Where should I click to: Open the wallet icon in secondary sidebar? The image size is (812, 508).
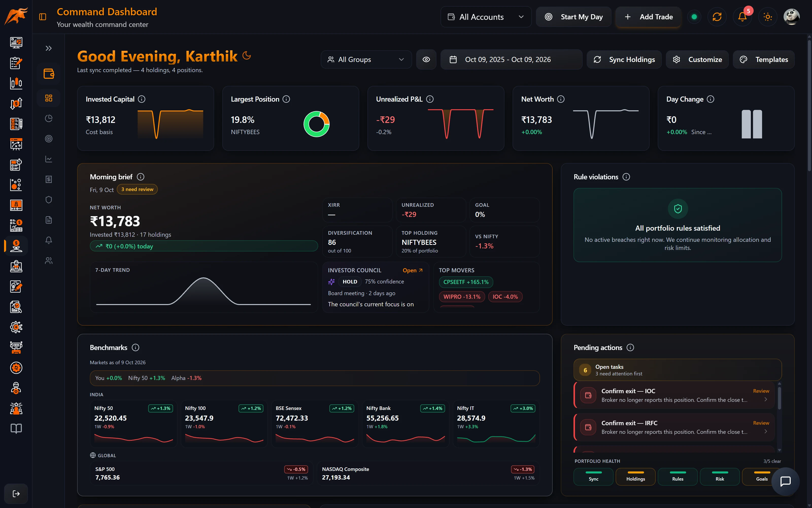coord(49,74)
